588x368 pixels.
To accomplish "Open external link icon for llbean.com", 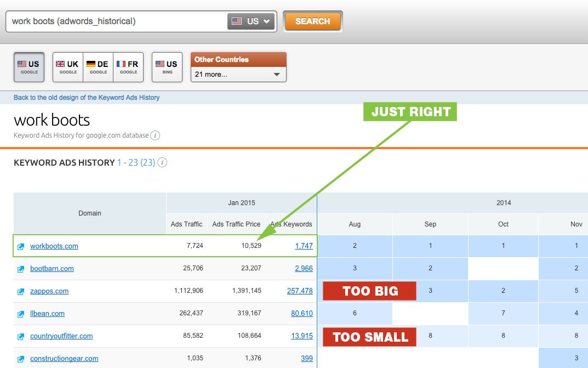I will [21, 314].
